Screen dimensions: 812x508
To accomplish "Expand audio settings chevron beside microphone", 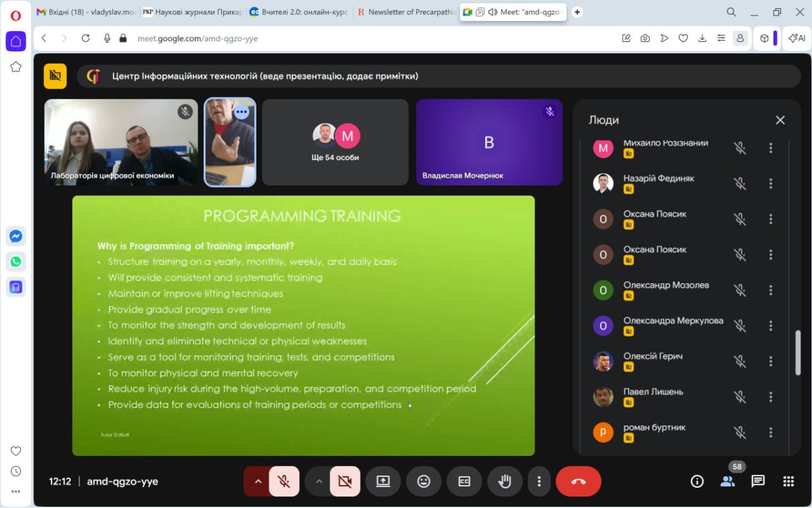I will [257, 482].
